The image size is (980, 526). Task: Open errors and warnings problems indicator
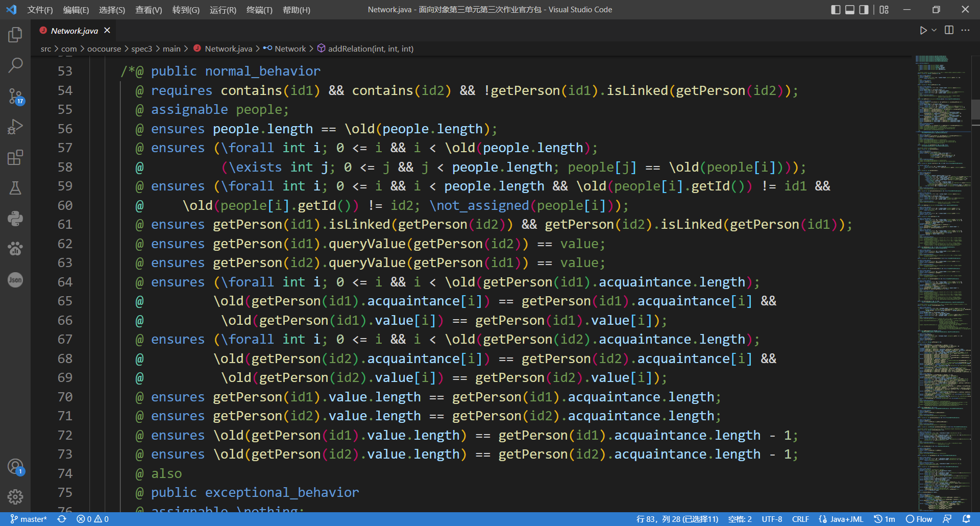92,519
